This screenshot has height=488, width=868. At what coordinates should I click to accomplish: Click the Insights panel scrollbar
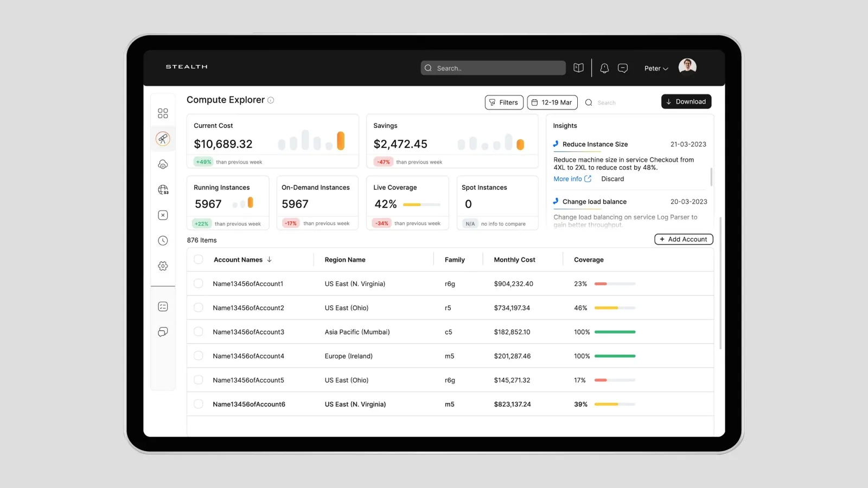711,176
